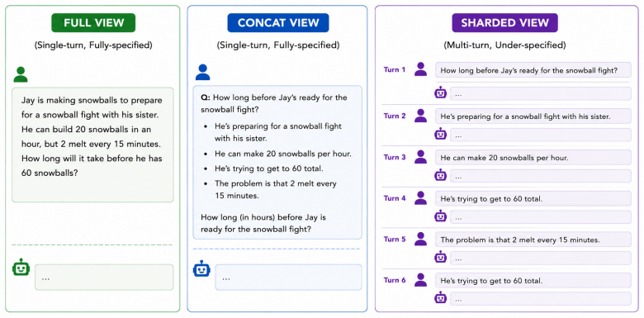Select the FULL VIEW green header
Screen dimensions: 644x318
[x=93, y=23]
